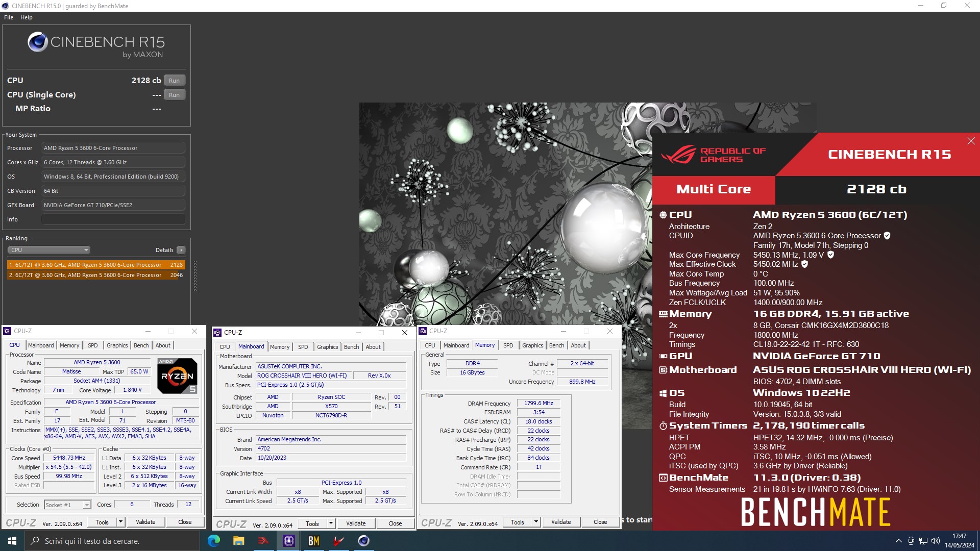Run the CPU (Single Core) benchmark

[175, 95]
